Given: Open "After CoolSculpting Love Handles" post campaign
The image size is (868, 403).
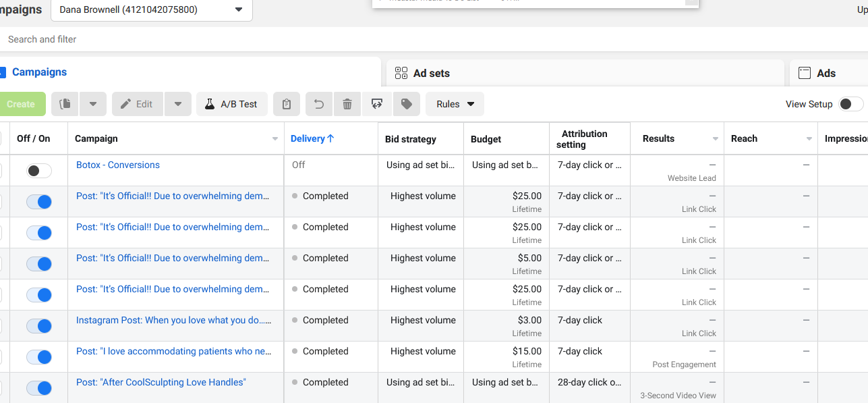Looking at the screenshot, I should click(161, 382).
